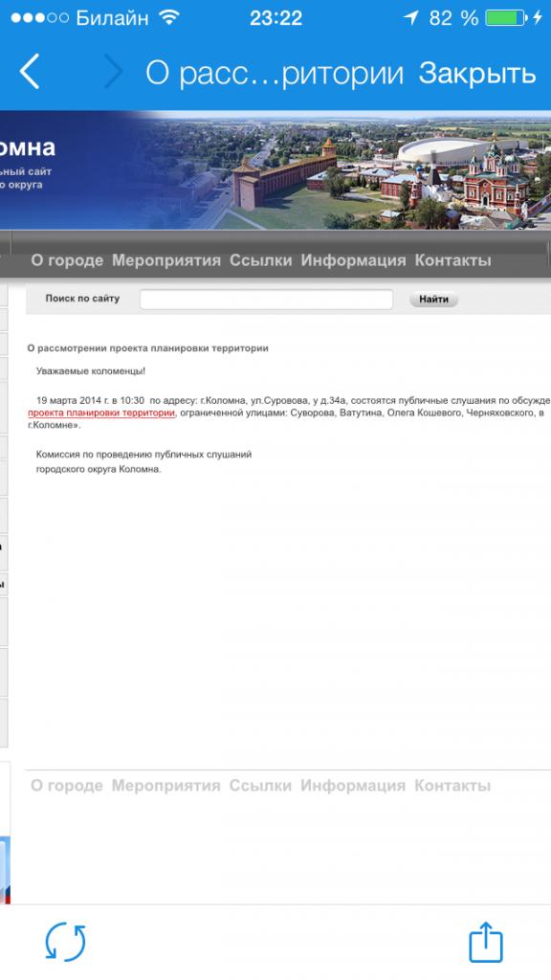Tap the cellular signal dots
The width and height of the screenshot is (551, 980).
39,17
